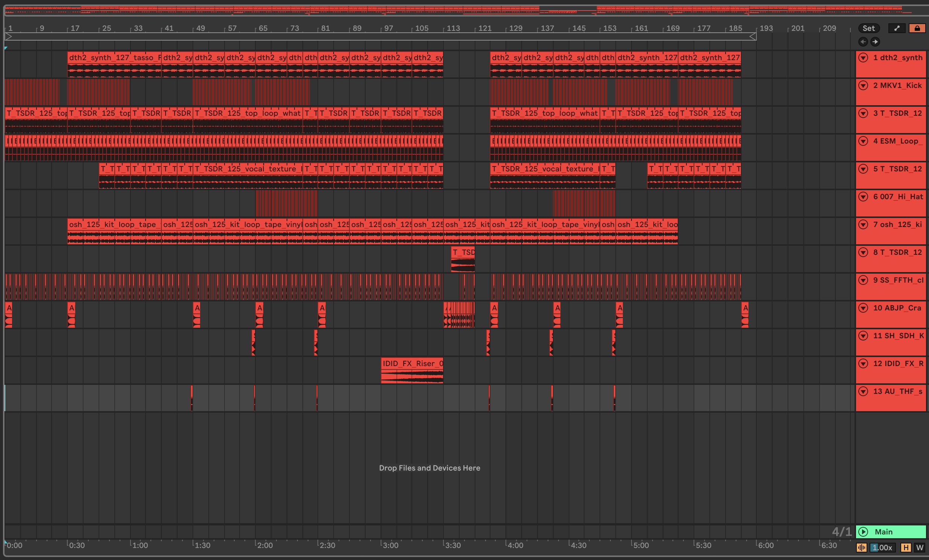
Task: Click the 1.00x zoom factor field
Action: pyautogui.click(x=882, y=548)
